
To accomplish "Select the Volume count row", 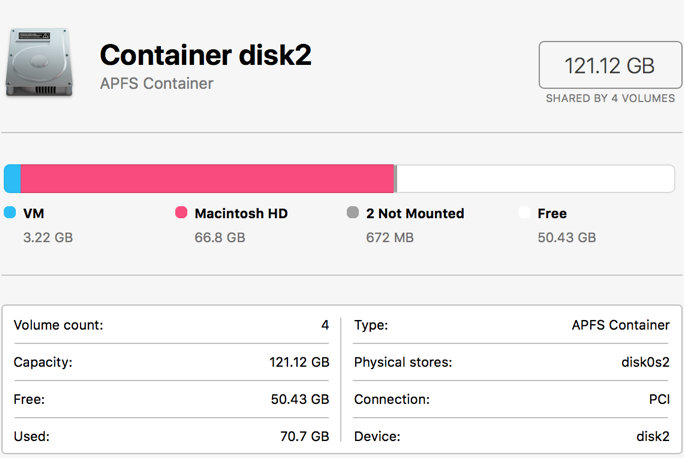I will pyautogui.click(x=171, y=325).
